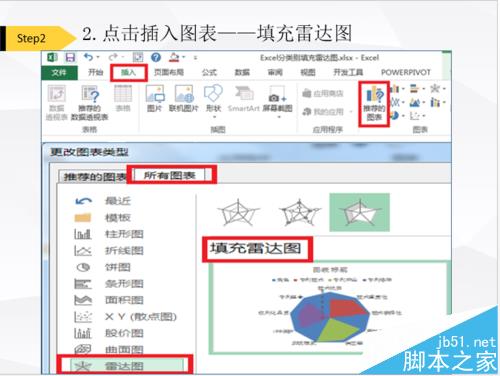Open the Undo history dropdown arrow
Screen dimensions: 500x376
point(98,57)
